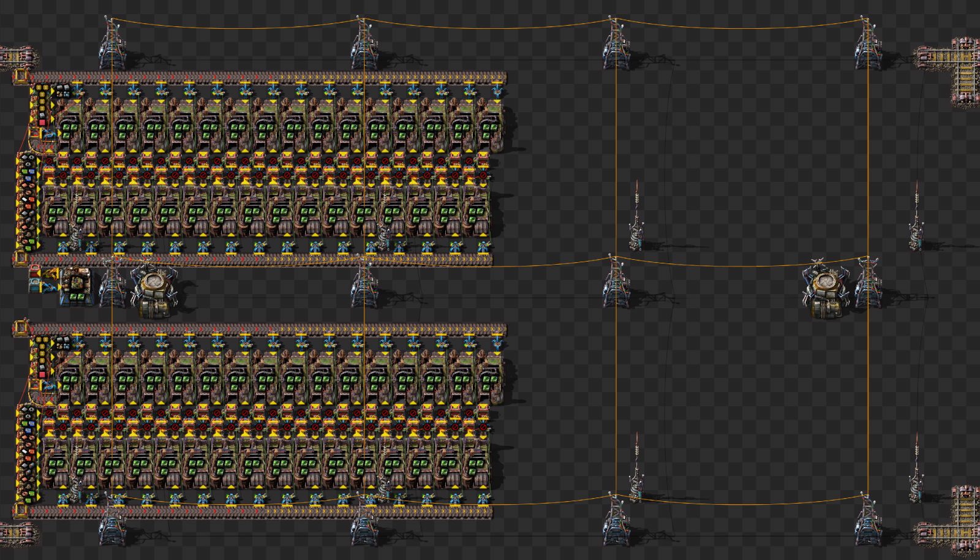Open the first recycler in the top block's upper row
Screen dimensions: 980x560
pyautogui.click(x=70, y=126)
